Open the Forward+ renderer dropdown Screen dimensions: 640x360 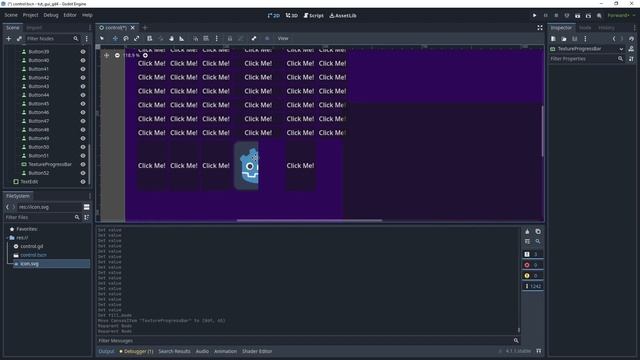(621, 16)
